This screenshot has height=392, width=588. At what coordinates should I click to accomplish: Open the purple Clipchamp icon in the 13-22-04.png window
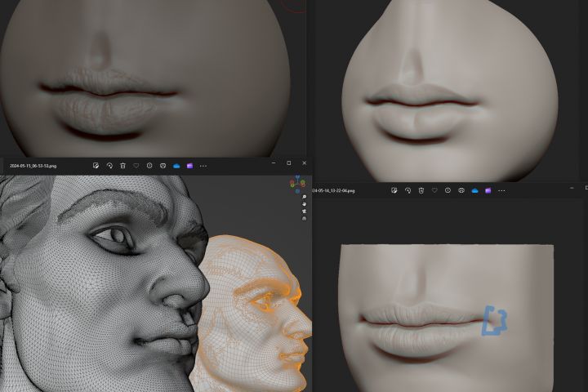click(x=488, y=190)
